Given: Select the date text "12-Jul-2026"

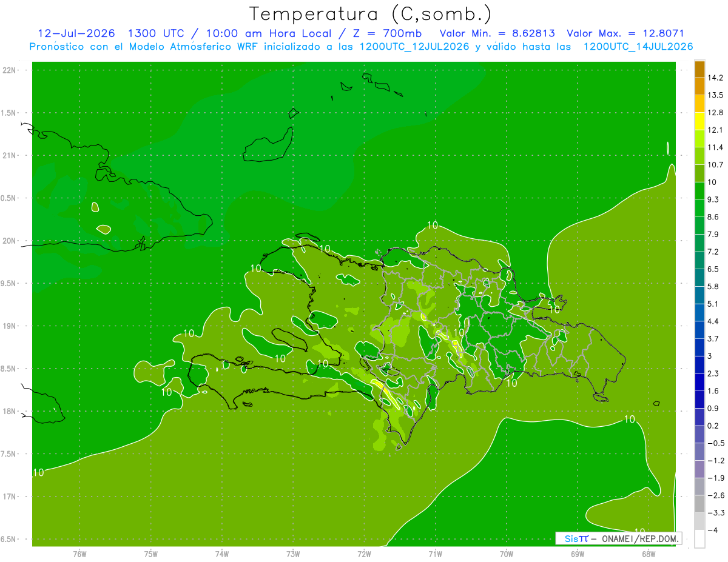Looking at the screenshot, I should [76, 33].
